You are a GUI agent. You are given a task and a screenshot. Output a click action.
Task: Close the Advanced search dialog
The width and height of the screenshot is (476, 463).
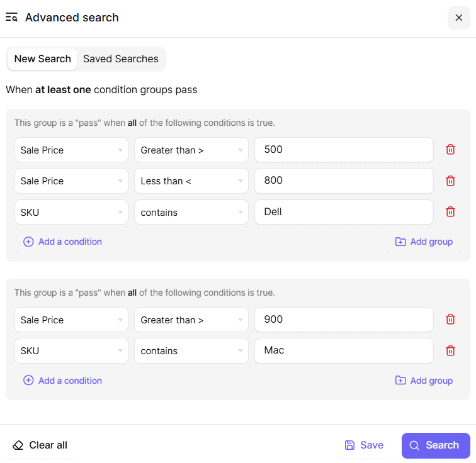459,18
